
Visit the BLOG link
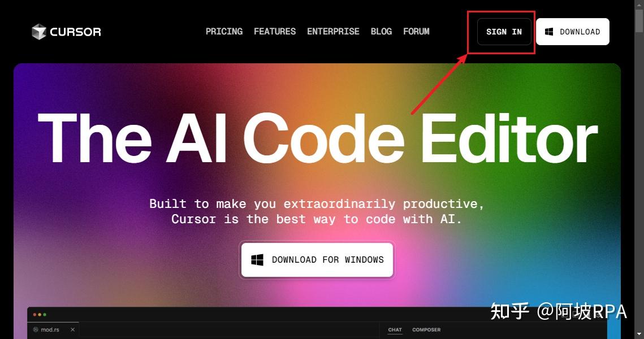(381, 32)
